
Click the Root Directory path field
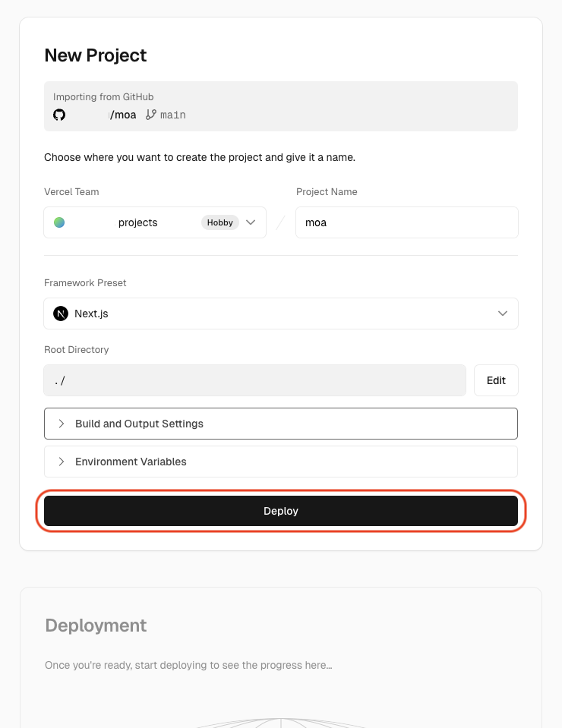click(x=254, y=380)
